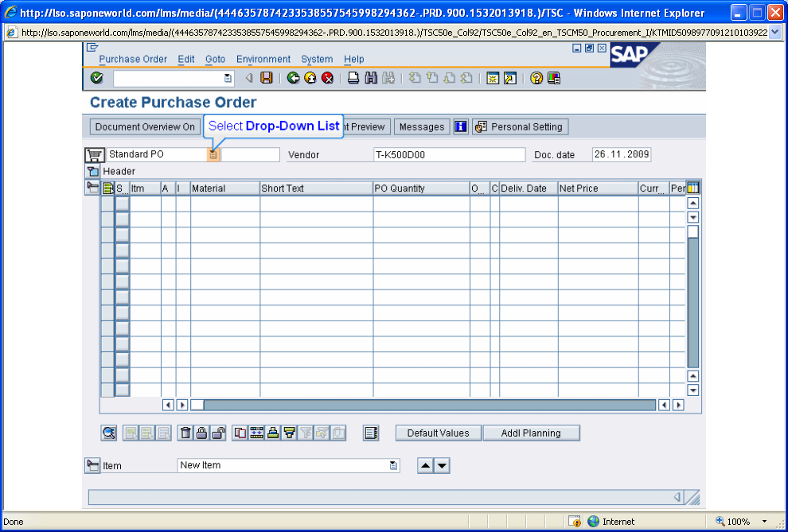Open the table settings icon beside the Per column
This screenshot has width=788, height=532.
coord(693,188)
